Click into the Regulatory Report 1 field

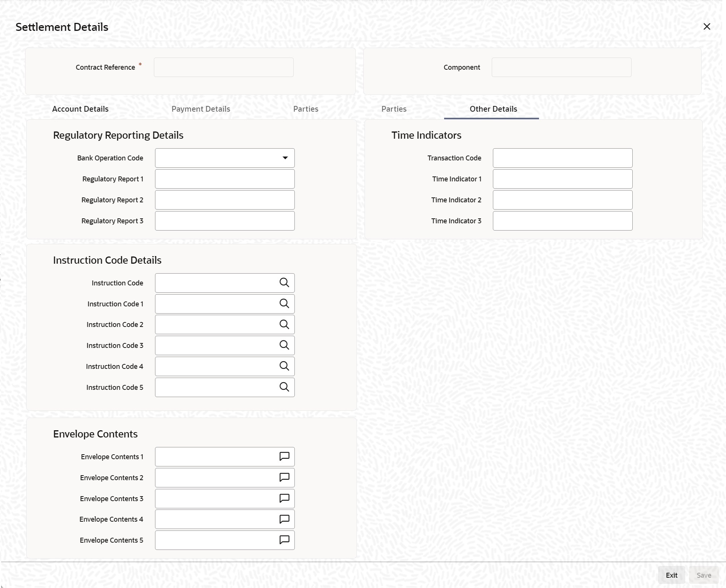pyautogui.click(x=225, y=179)
